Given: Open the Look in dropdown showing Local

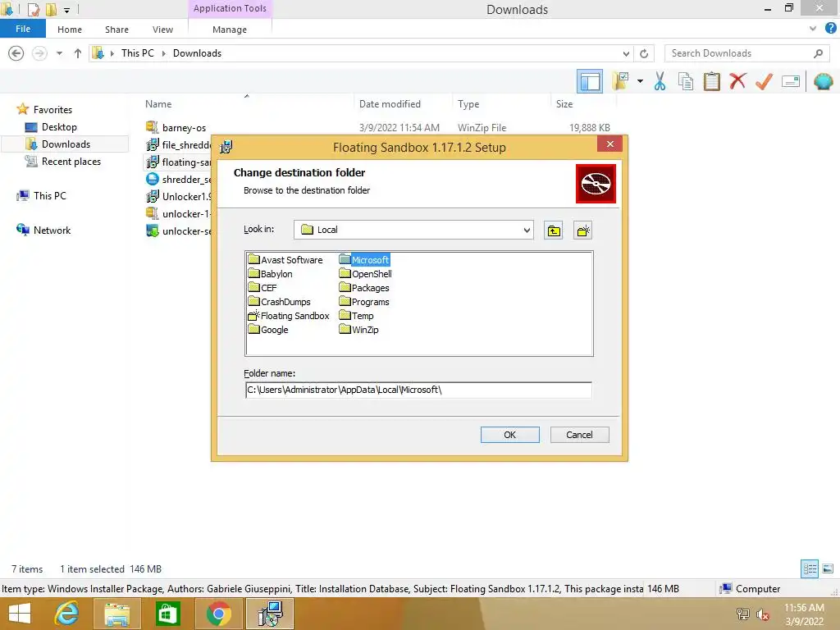Looking at the screenshot, I should [413, 230].
